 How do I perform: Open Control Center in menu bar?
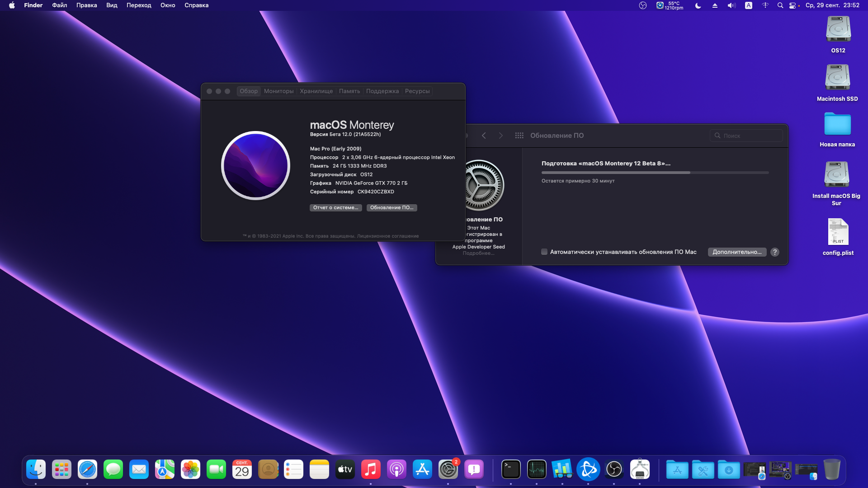tap(793, 5)
